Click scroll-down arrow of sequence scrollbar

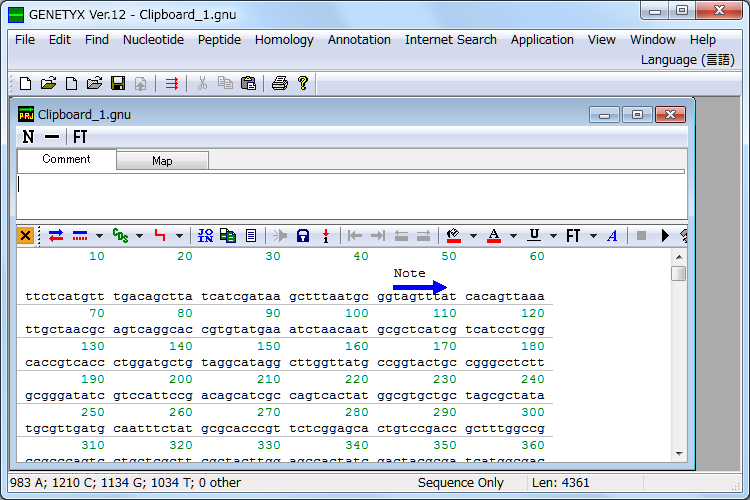click(679, 454)
